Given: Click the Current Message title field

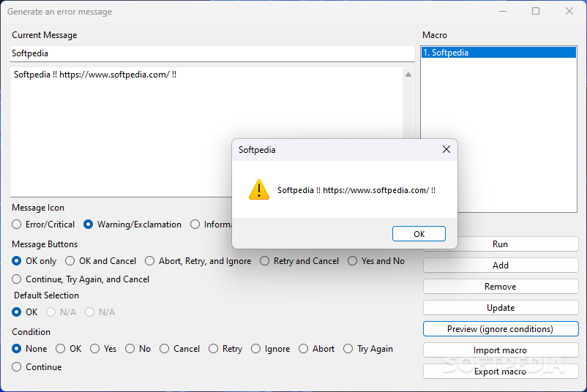Looking at the screenshot, I should [213, 53].
